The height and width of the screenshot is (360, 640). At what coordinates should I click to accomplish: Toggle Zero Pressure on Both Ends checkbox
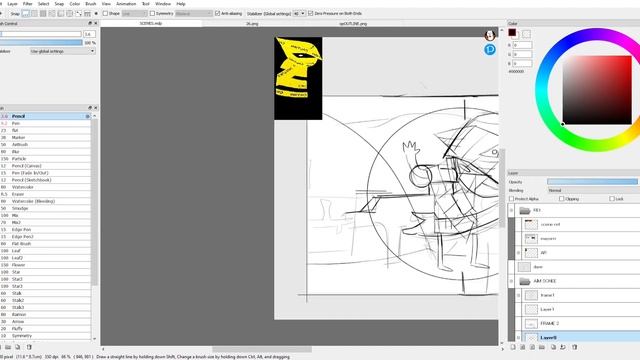tap(311, 13)
